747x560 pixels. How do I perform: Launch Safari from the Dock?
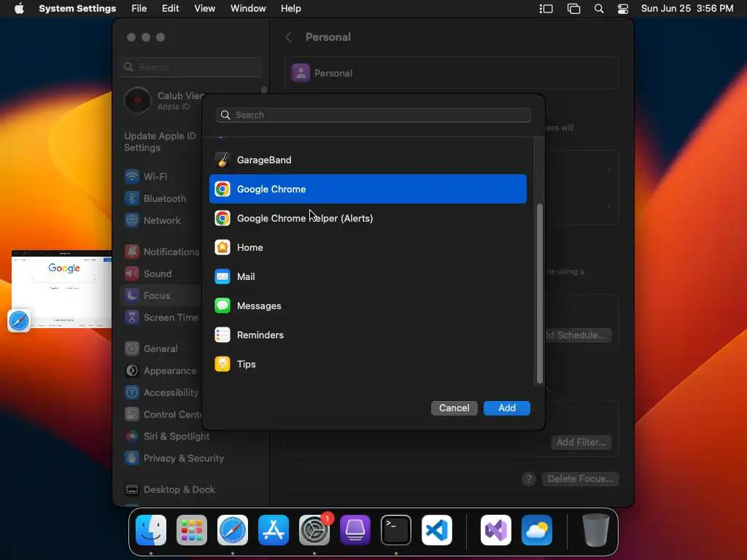(233, 530)
